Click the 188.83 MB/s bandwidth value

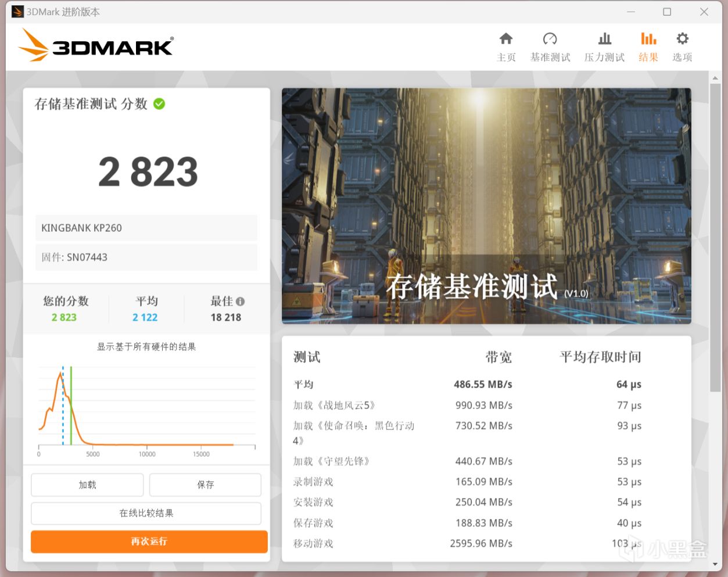pos(484,523)
